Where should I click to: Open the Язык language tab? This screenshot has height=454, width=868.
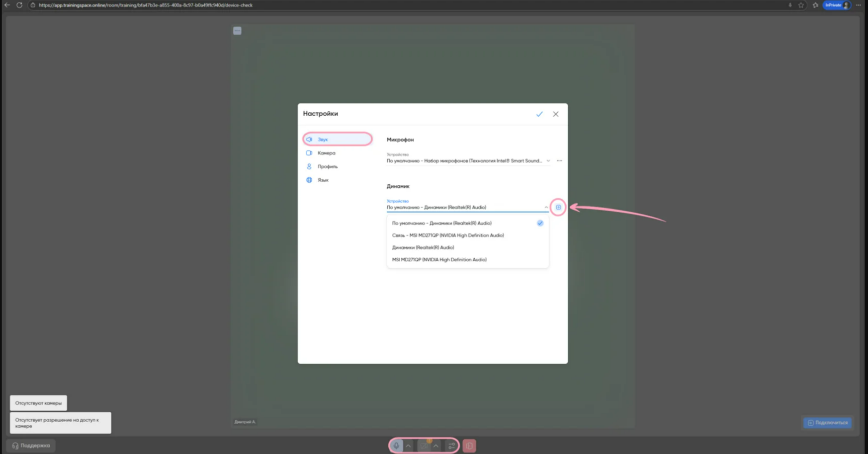(323, 180)
